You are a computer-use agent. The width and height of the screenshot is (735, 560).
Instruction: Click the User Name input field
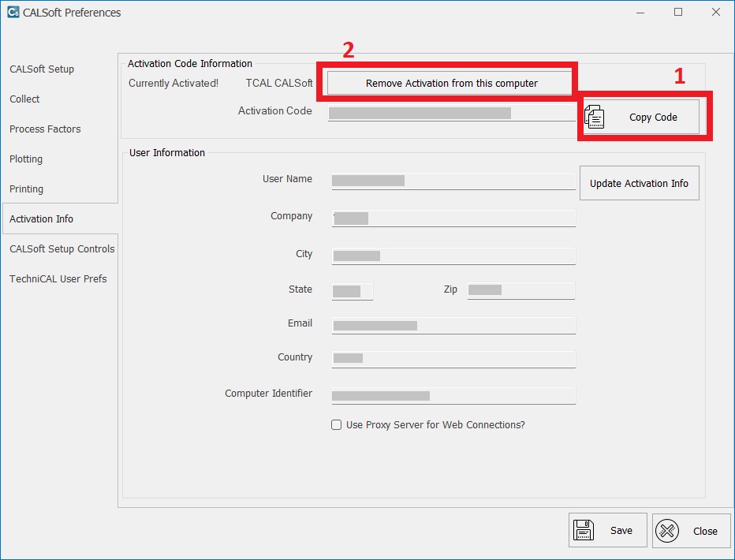[x=453, y=181]
